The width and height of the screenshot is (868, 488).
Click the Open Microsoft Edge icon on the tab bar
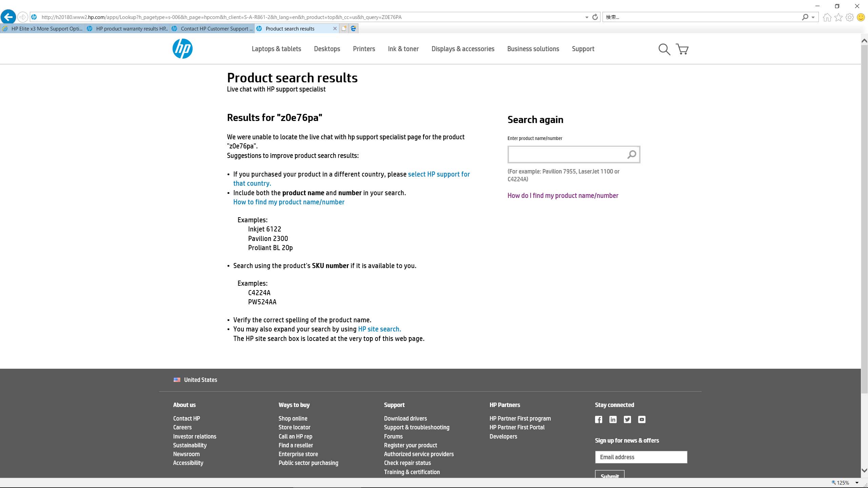(x=353, y=28)
